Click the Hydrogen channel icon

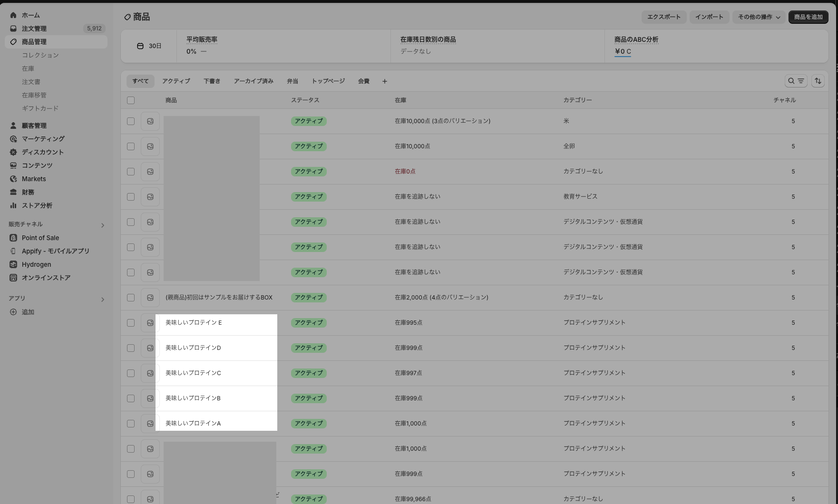13,264
